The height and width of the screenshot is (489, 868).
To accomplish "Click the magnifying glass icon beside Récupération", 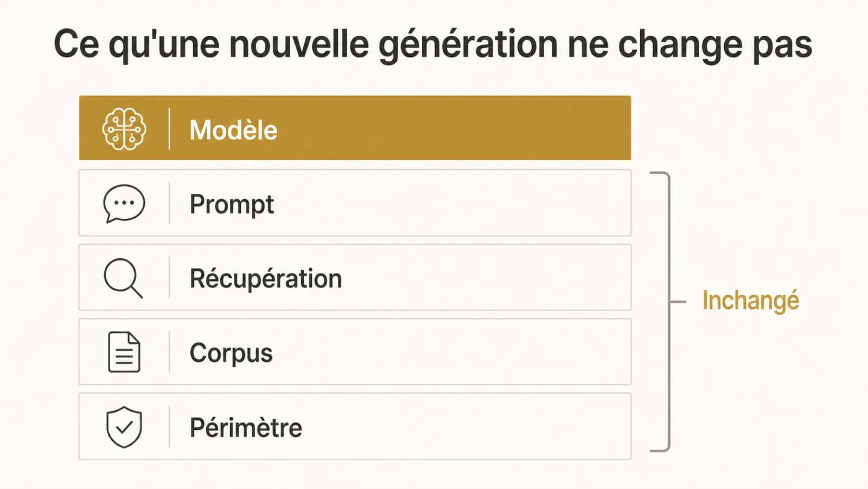I will [123, 278].
